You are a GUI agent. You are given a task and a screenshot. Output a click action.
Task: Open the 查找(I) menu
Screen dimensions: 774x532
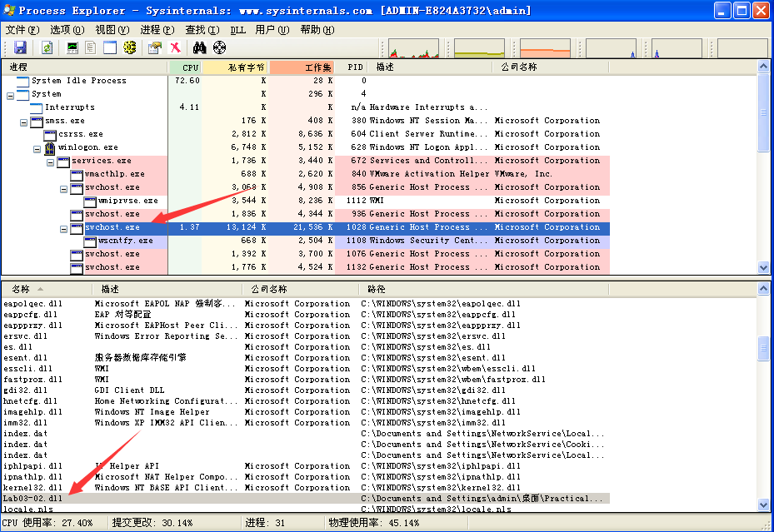[x=202, y=30]
